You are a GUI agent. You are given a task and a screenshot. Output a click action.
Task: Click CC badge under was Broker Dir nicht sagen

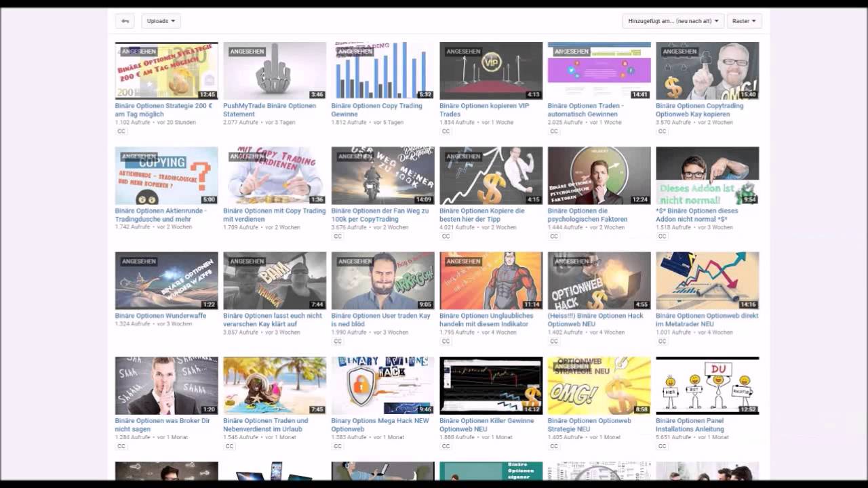121,447
